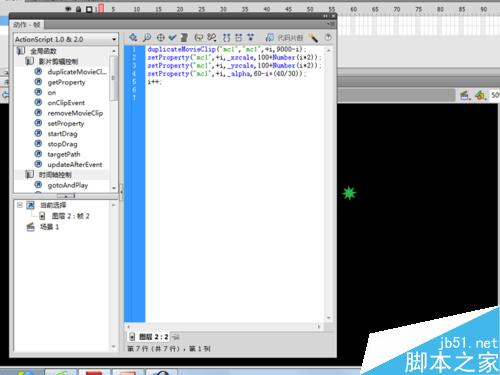This screenshot has width=500, height=375.
Task: Open the Edit Symbols icon above the stage
Action: [x=480, y=95]
